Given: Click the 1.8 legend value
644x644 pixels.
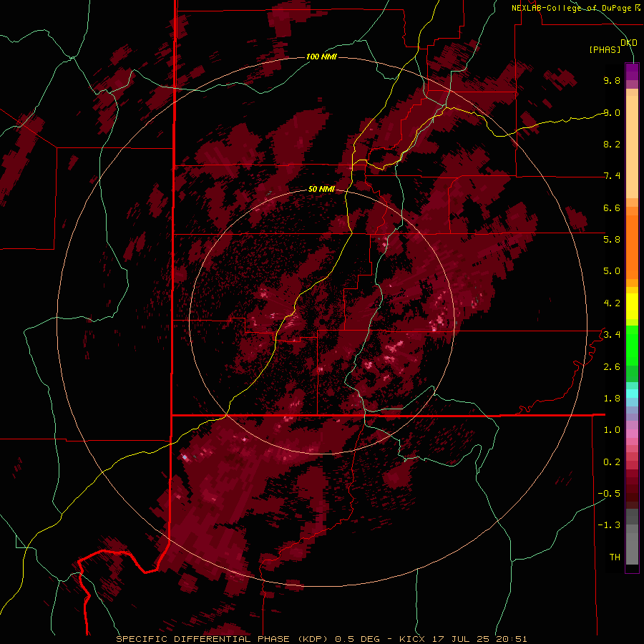Looking at the screenshot, I should [612, 399].
